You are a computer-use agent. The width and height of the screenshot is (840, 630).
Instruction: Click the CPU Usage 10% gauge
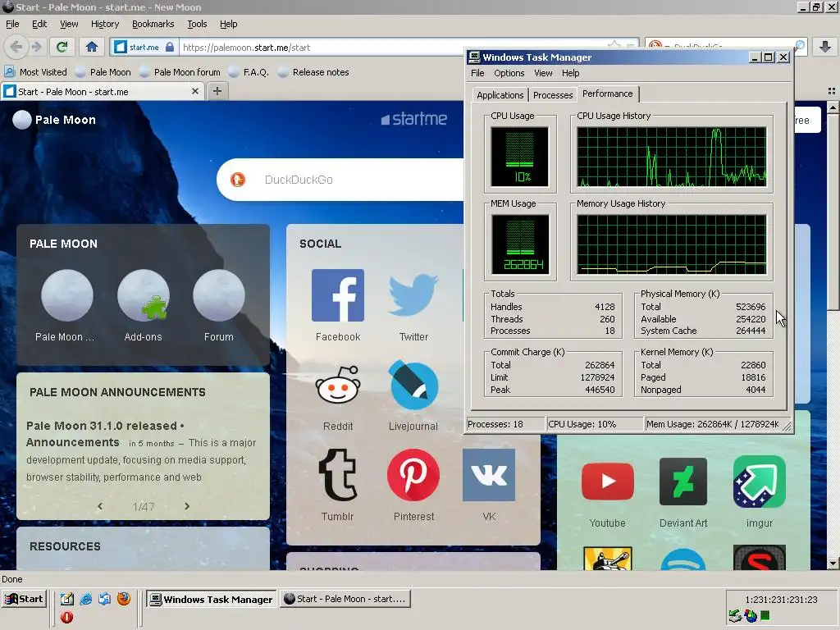[x=519, y=156]
